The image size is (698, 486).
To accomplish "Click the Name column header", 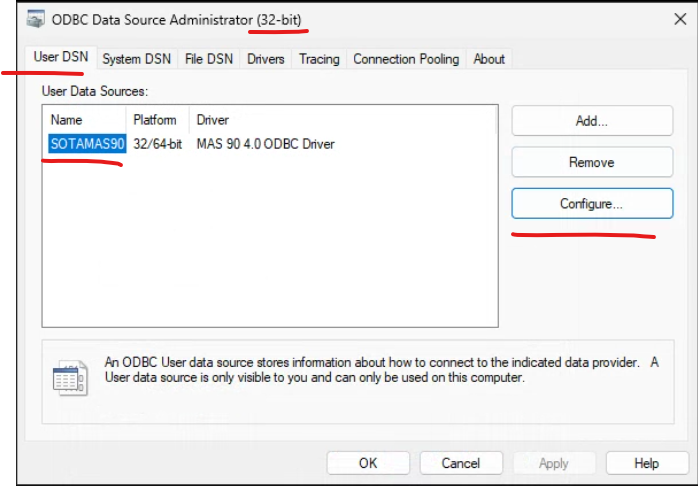I will [66, 120].
